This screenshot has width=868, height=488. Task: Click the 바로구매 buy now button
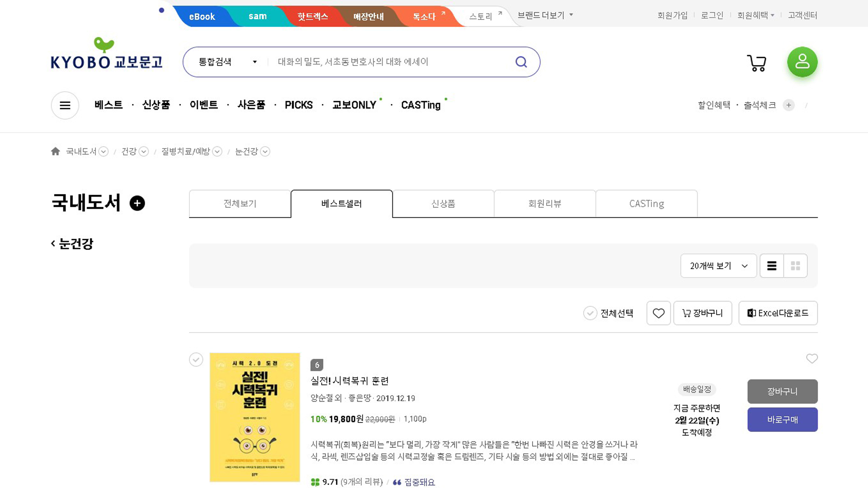tap(782, 420)
